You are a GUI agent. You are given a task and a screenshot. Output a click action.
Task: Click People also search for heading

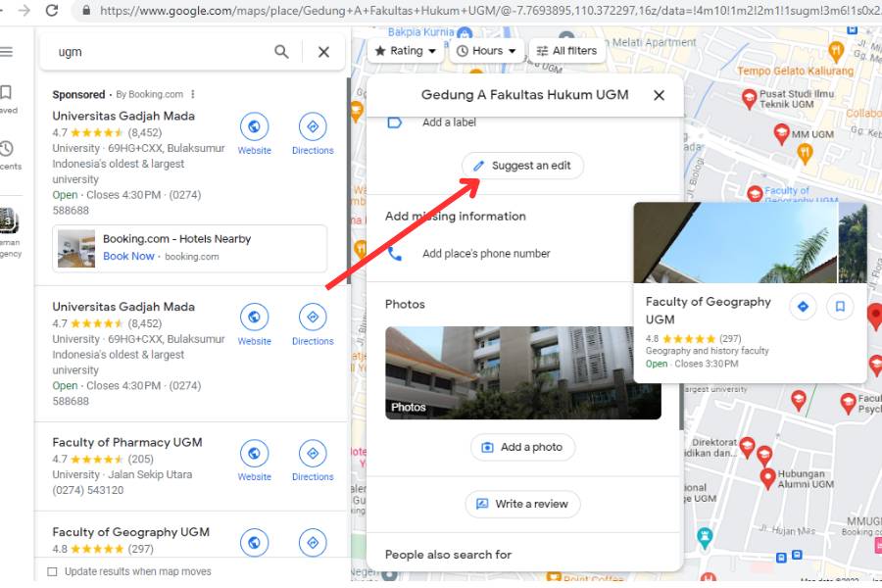point(448,555)
